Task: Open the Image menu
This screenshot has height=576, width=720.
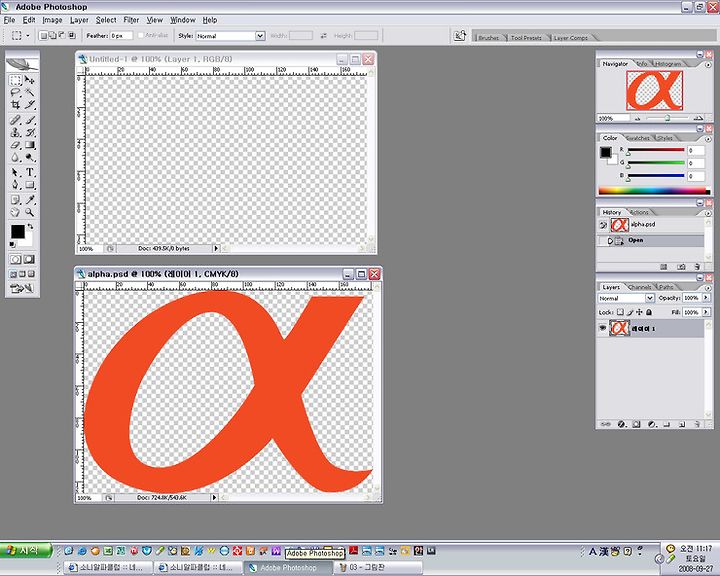Action: (x=52, y=20)
